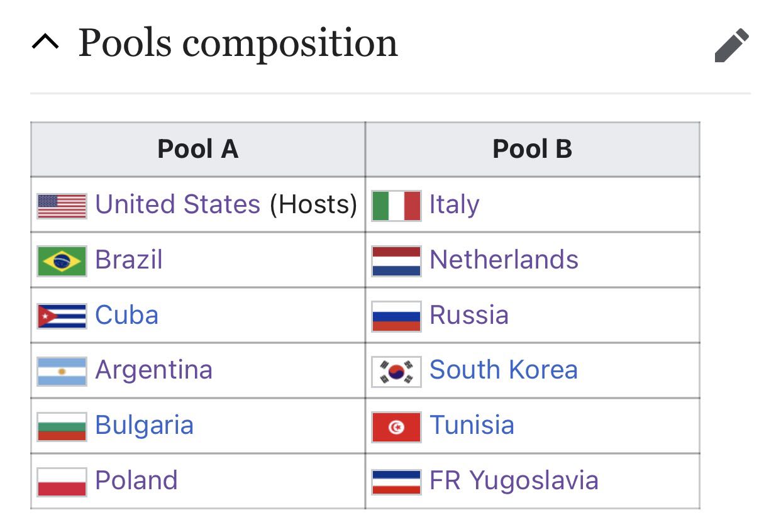The height and width of the screenshot is (532, 781).
Task: Click the Brazil flag icon
Action: click(62, 261)
